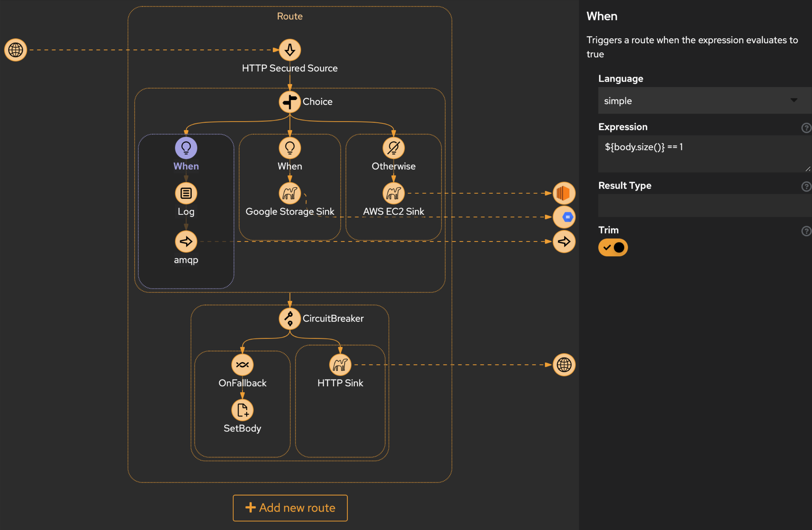Screen dimensions: 812x530
Task: Toggle the Trim switch on
Action: [x=614, y=247]
